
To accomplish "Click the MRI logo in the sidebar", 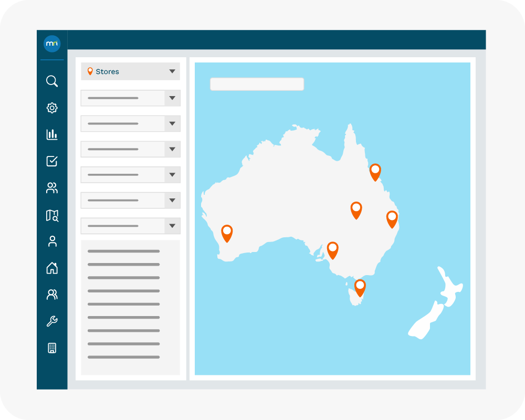I will point(52,44).
